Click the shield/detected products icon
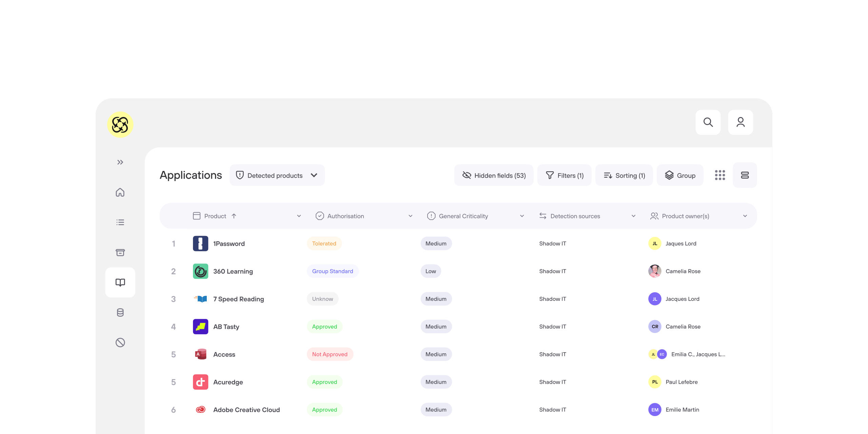Viewport: 868px width, 434px height. point(239,175)
